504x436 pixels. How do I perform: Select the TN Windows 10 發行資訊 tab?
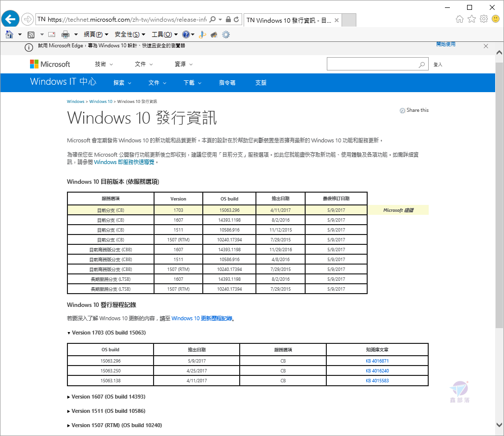pyautogui.click(x=292, y=20)
